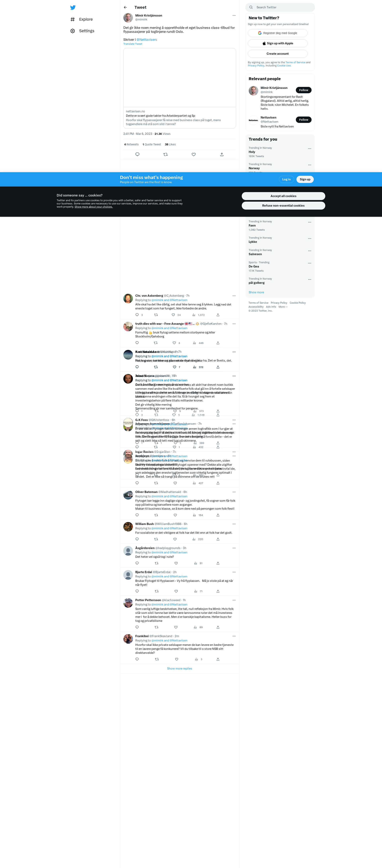Click share icon on Frankiboi's reply
Screen dimensions: 382x868
pos(218,659)
